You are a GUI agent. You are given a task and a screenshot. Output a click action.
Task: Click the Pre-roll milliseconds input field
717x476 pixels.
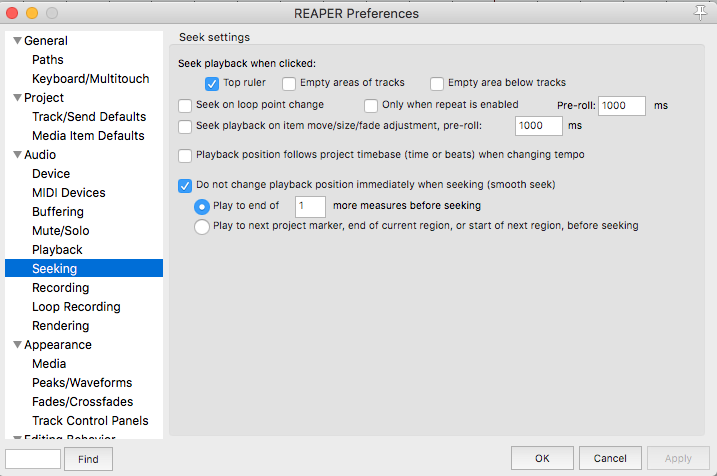[x=621, y=106]
